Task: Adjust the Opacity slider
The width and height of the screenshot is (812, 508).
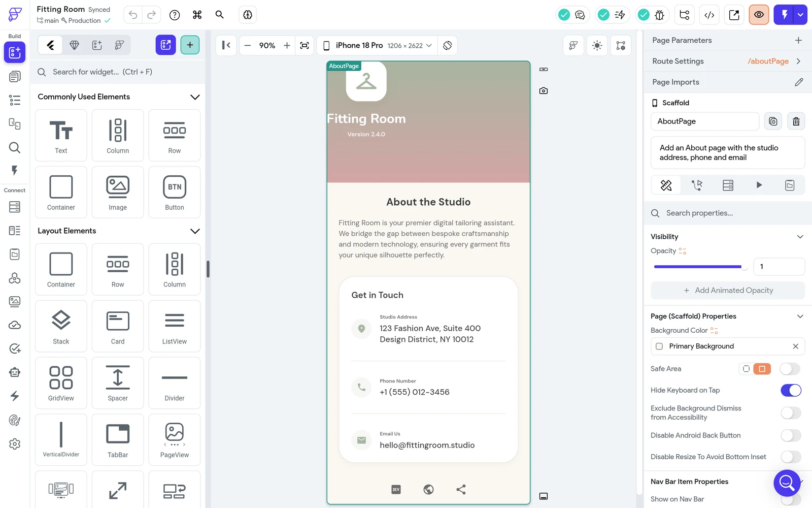Action: pyautogui.click(x=700, y=267)
